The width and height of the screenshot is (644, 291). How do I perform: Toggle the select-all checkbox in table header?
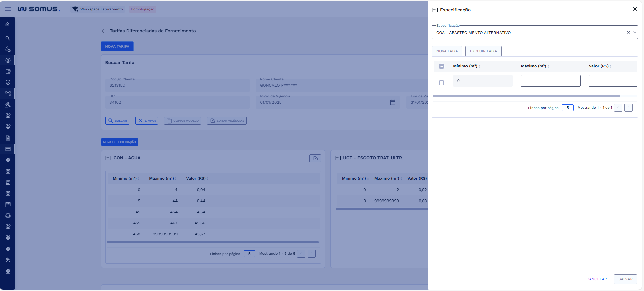tap(441, 66)
